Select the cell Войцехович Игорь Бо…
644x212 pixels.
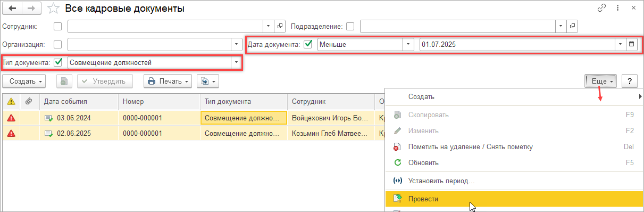[x=331, y=118]
